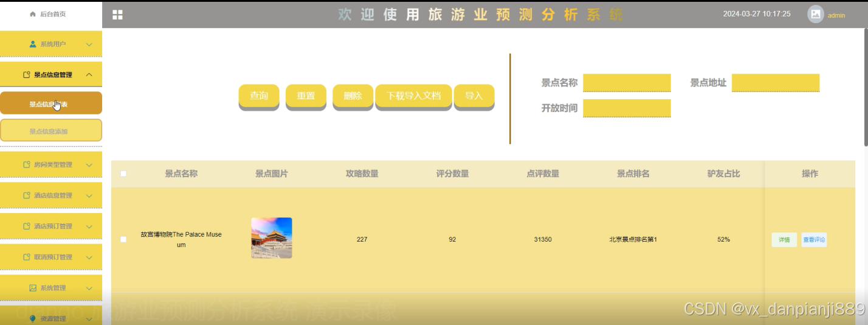Screen dimensions: 868x325
Task: Click the 52% cell
Action: click(723, 239)
